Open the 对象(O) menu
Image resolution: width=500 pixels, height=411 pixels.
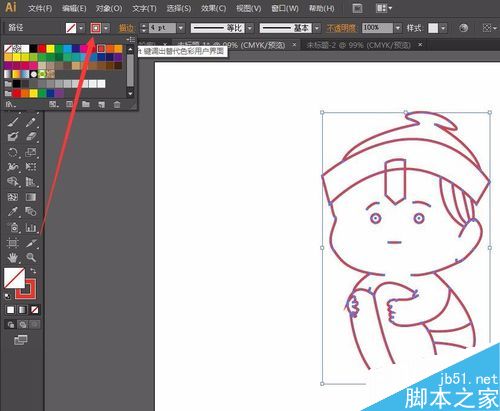click(x=109, y=8)
